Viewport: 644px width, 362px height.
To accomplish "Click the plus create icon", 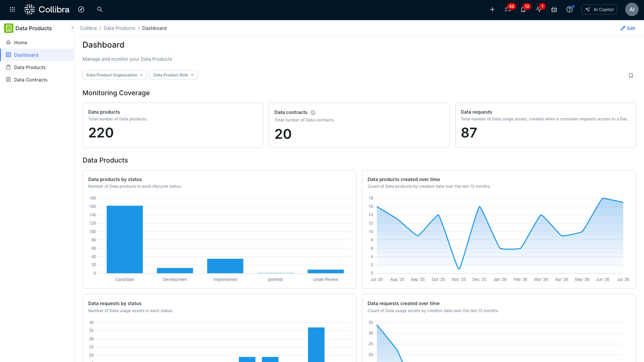I will pyautogui.click(x=492, y=9).
